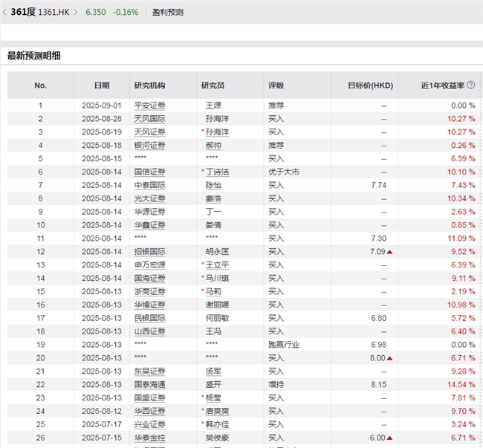Open analyst 韩亦佳 link
Screen dimensions: 483x448
(217, 424)
